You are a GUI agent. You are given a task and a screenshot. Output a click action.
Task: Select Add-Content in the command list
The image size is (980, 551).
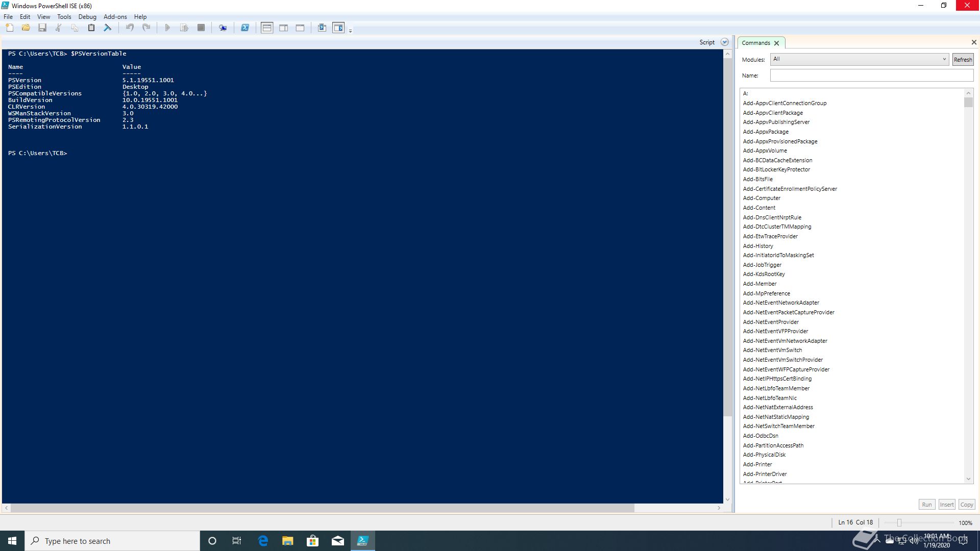[759, 208]
